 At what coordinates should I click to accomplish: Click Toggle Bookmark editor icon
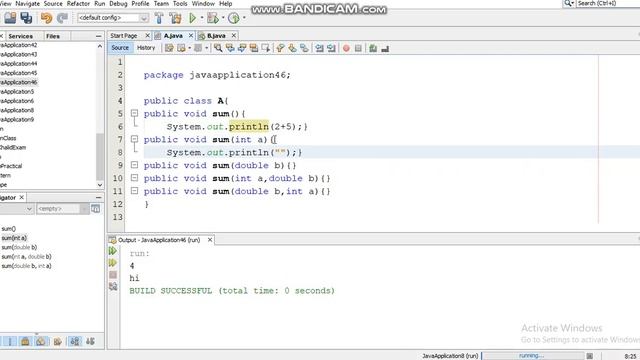304,48
